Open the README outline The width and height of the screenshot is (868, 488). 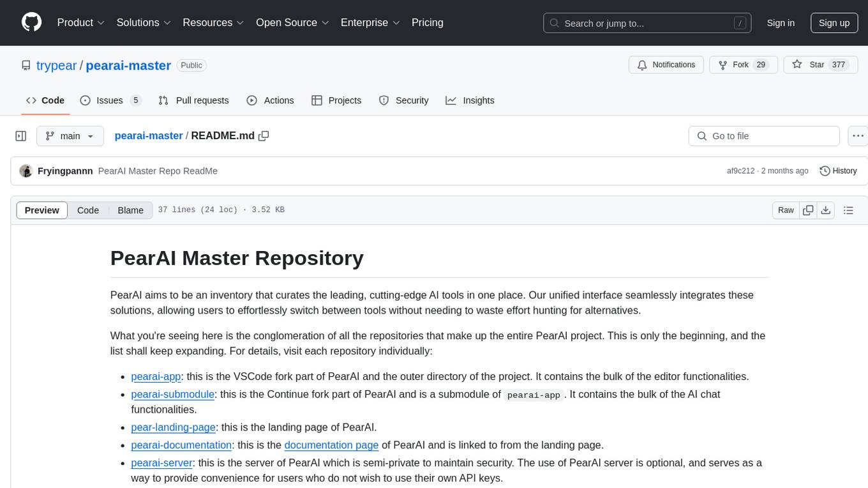tap(848, 210)
